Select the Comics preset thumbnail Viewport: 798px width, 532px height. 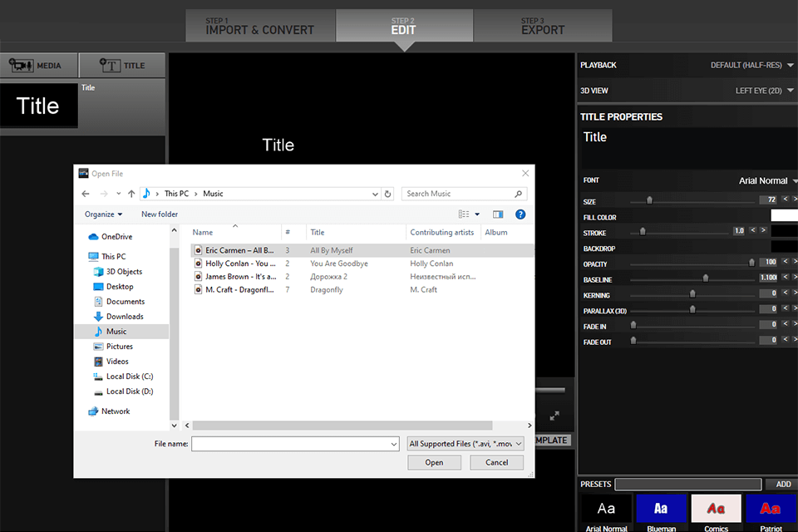point(716,508)
